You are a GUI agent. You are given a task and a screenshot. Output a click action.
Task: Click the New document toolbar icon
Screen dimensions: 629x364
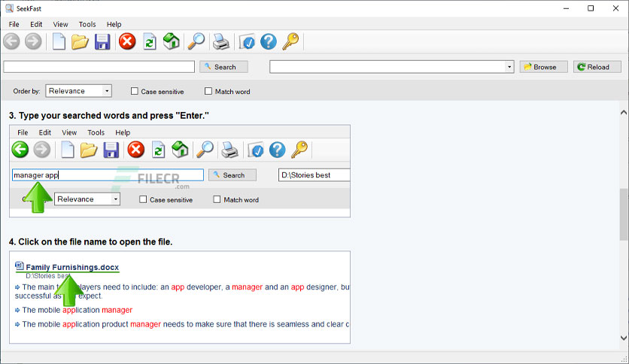(59, 41)
